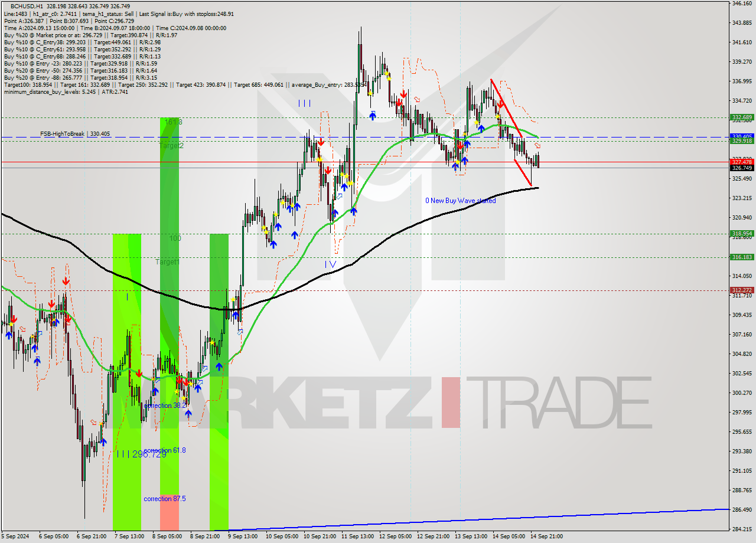Select the red 327.478 price tag
The width and height of the screenshot is (756, 543).
742,162
